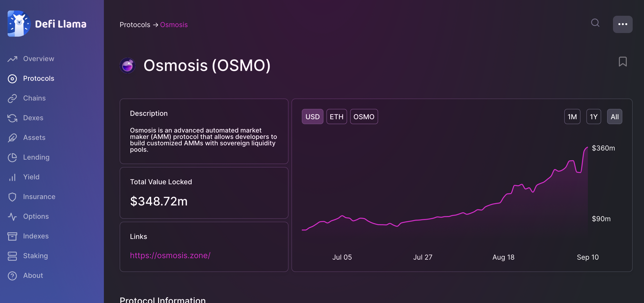The width and height of the screenshot is (644, 303).
Task: Click the search magnifier icon
Action: click(x=595, y=23)
